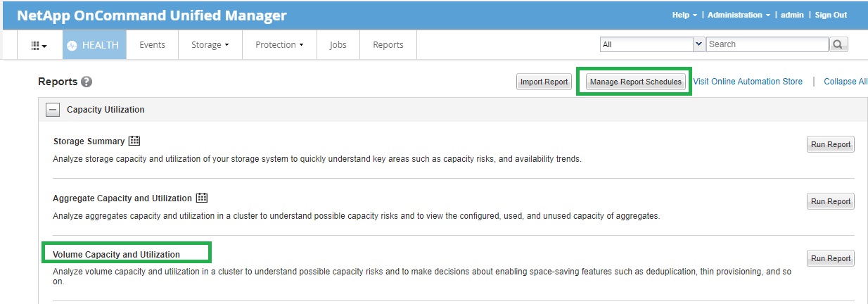Viewport: 868px width, 304px height.
Task: Click the search magnifier button
Action: tap(838, 44)
